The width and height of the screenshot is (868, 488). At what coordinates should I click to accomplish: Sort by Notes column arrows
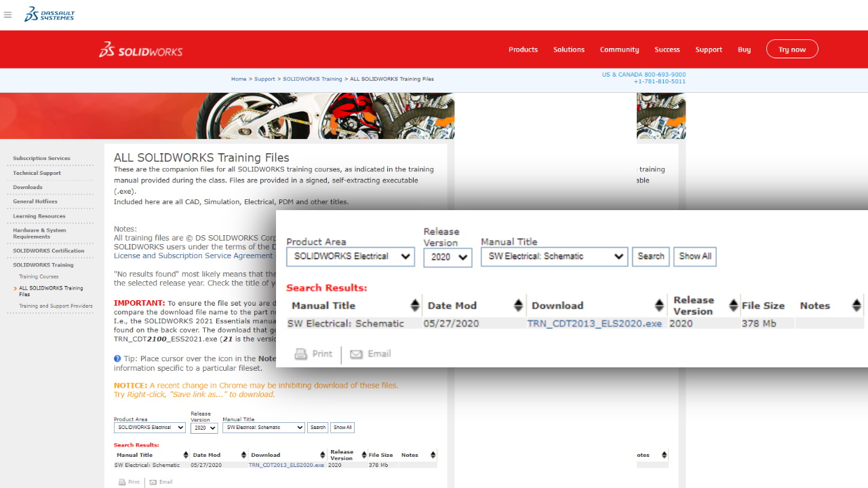tap(856, 306)
